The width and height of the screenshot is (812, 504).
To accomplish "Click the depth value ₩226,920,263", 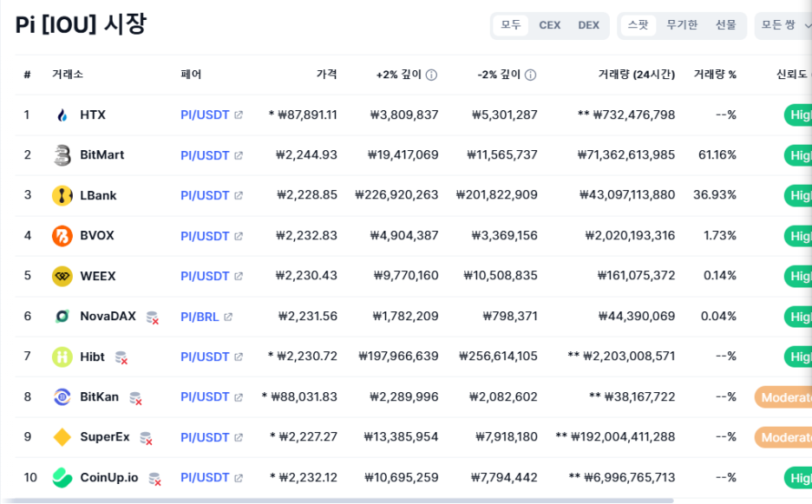I will tap(396, 195).
